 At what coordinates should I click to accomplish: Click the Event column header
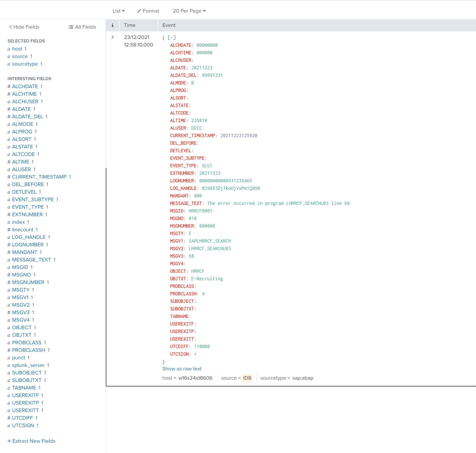[x=169, y=25]
